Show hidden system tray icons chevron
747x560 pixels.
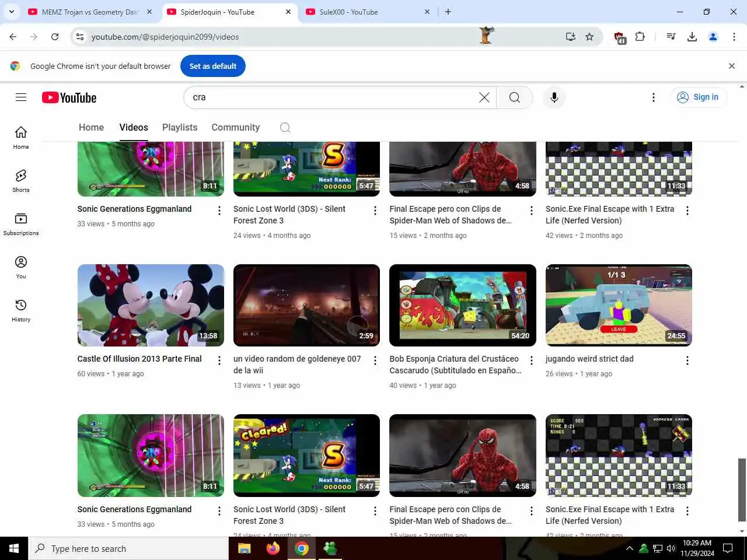tap(629, 548)
